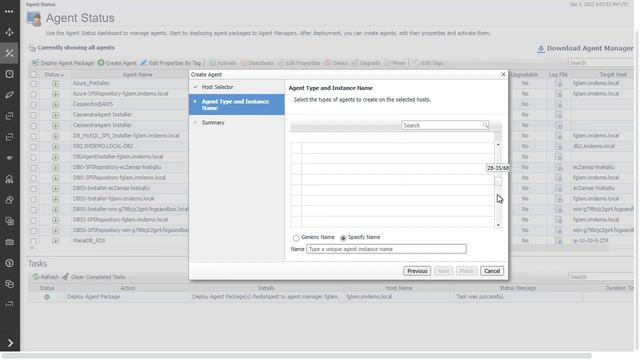Open the stacked windows icon in the sidebar
The width and height of the screenshot is (640, 360).
9,221
